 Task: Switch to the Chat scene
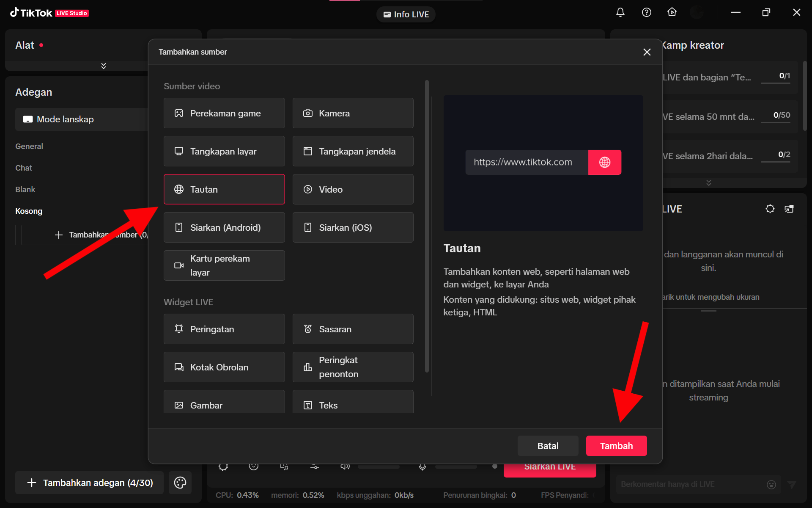tap(24, 168)
